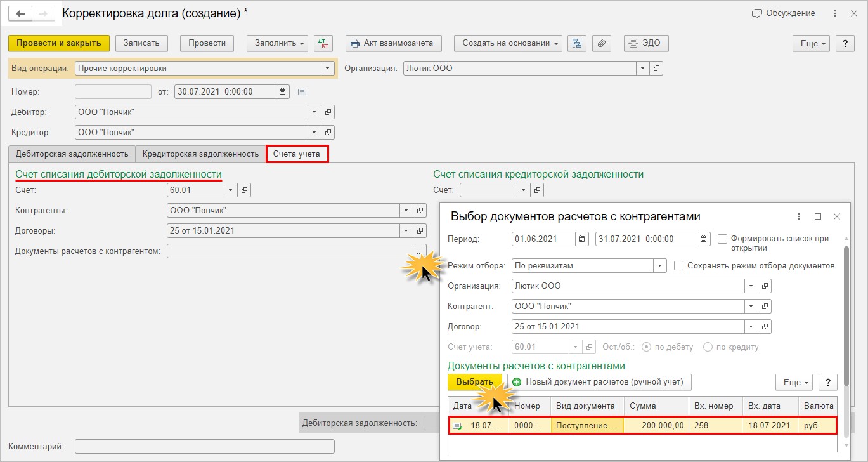Open dialog's vertical dots options menu
The width and height of the screenshot is (868, 462).
(799, 216)
